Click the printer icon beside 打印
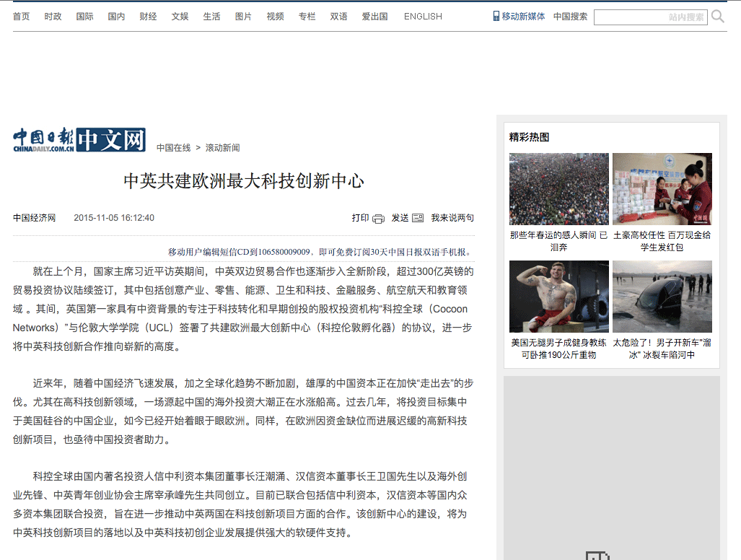This screenshot has width=741, height=560. (x=379, y=219)
